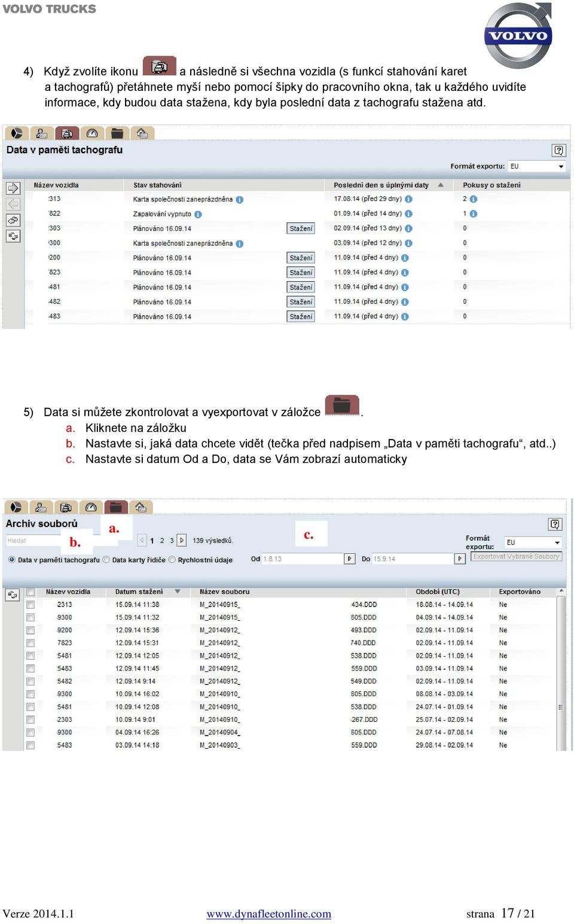Screen dimensions: 574x924
Task: Click folder icon shown inline in step 5 text
Action: pyautogui.click(x=341, y=405)
